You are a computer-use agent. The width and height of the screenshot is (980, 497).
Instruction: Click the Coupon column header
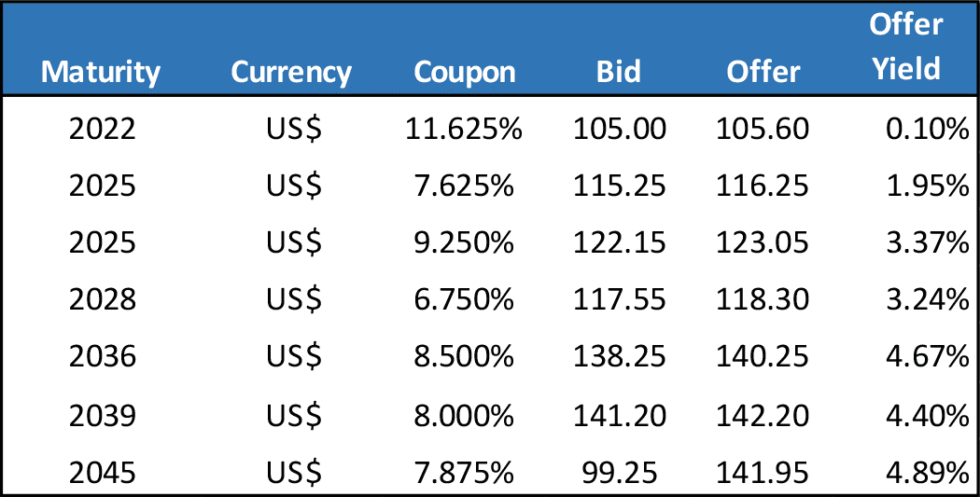click(x=464, y=72)
